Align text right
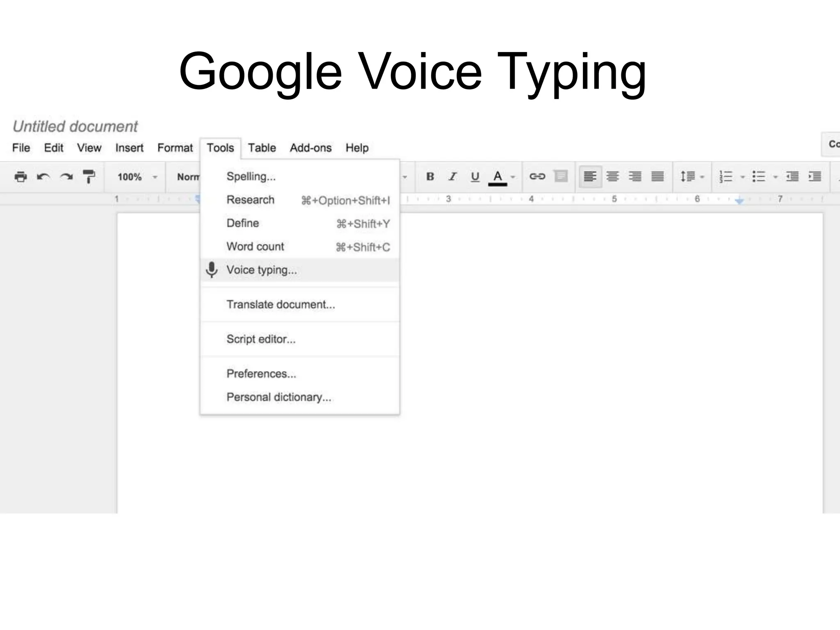Viewport: 840px width, 630px height. (635, 176)
